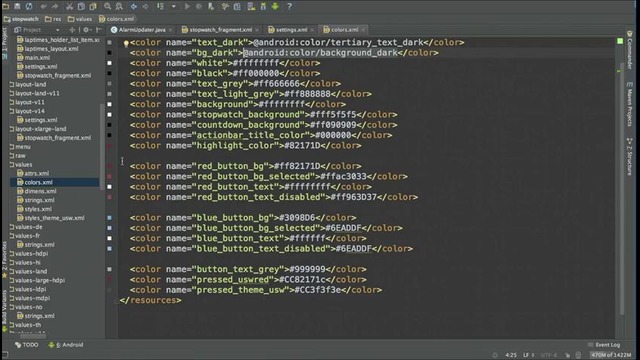Click the Help question mark icon
Screen dimensions: 640x360
(x=289, y=6)
